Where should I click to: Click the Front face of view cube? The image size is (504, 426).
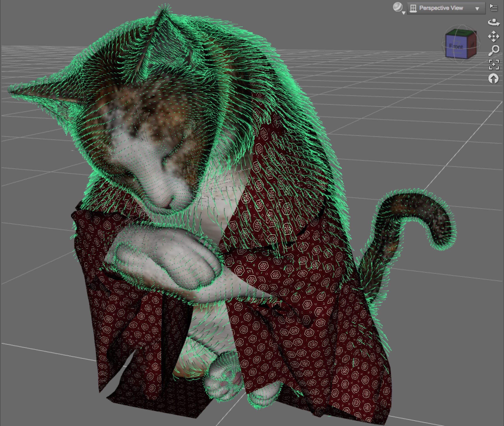point(456,46)
